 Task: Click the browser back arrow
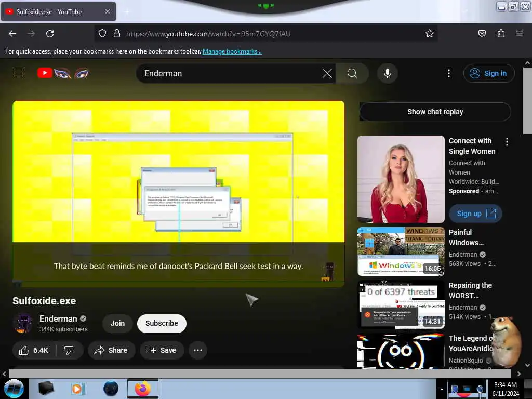click(12, 34)
